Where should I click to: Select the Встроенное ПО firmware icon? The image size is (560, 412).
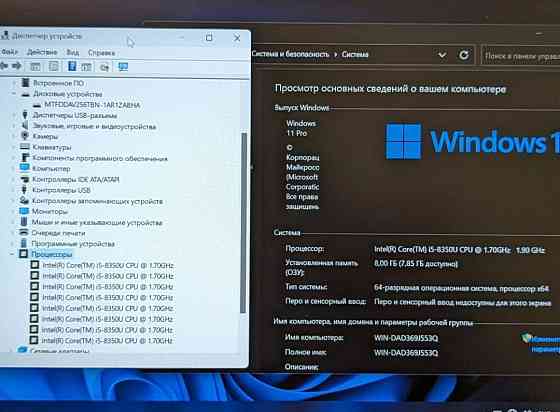pyautogui.click(x=25, y=83)
